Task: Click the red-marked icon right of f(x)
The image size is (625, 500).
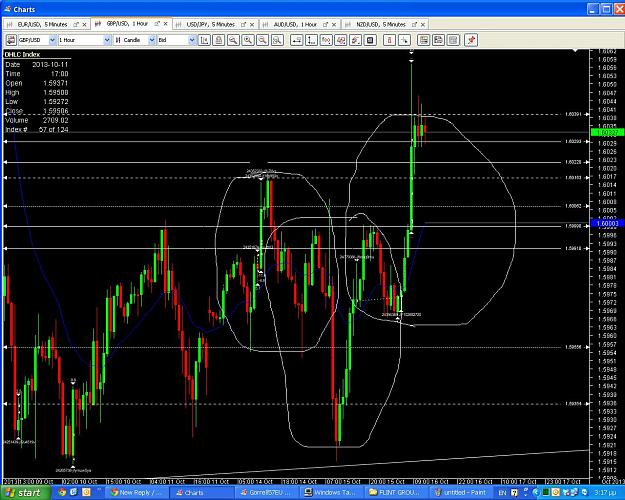Action: (x=341, y=40)
